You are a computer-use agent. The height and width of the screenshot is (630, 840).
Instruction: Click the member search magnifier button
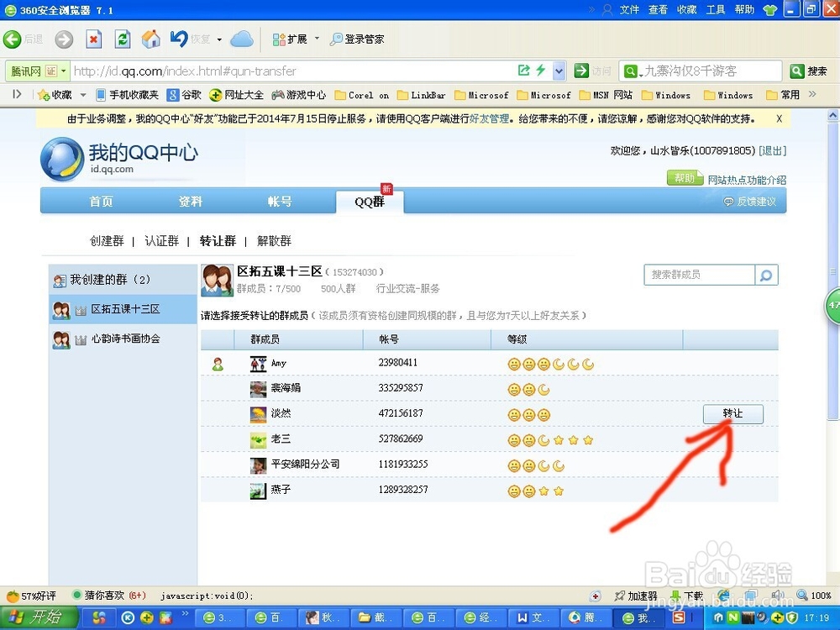[767, 275]
